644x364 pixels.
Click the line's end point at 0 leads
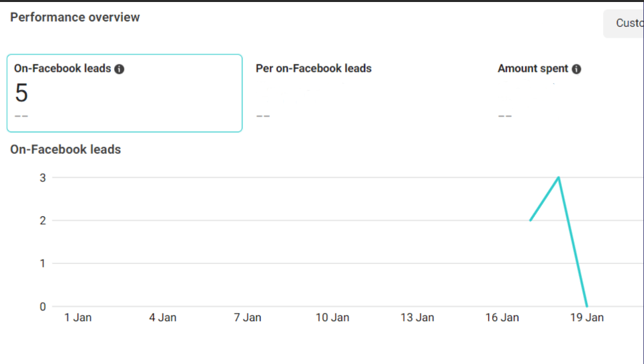pos(587,306)
